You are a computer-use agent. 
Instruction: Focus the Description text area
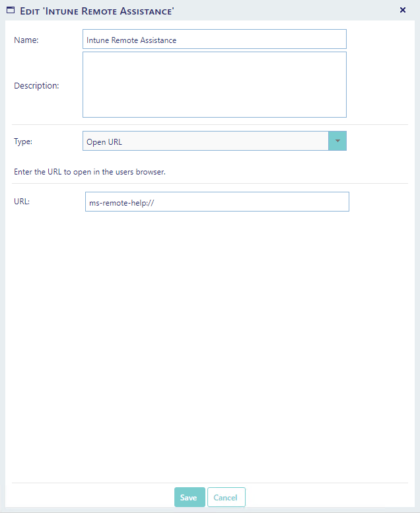click(214, 85)
